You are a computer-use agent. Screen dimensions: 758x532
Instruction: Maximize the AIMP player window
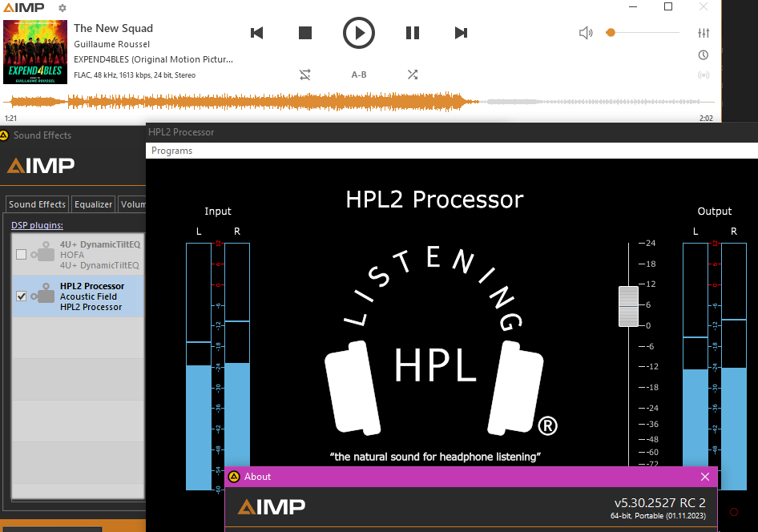pos(668,6)
